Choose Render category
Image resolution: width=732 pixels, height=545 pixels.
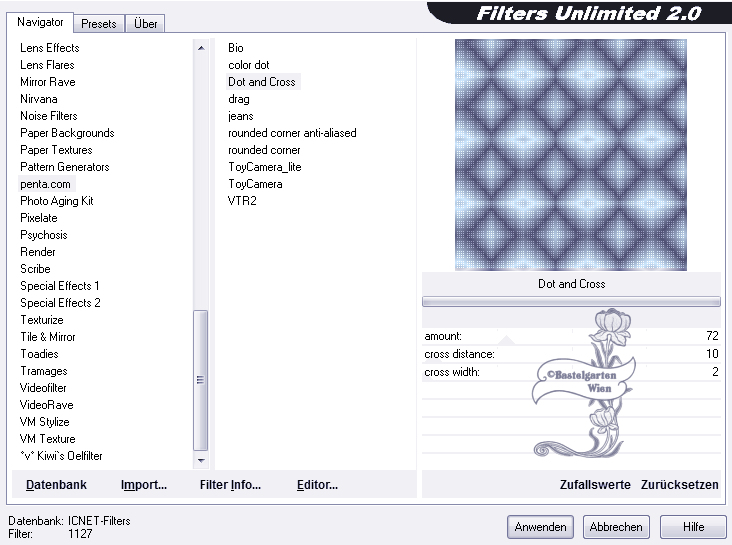coord(38,252)
